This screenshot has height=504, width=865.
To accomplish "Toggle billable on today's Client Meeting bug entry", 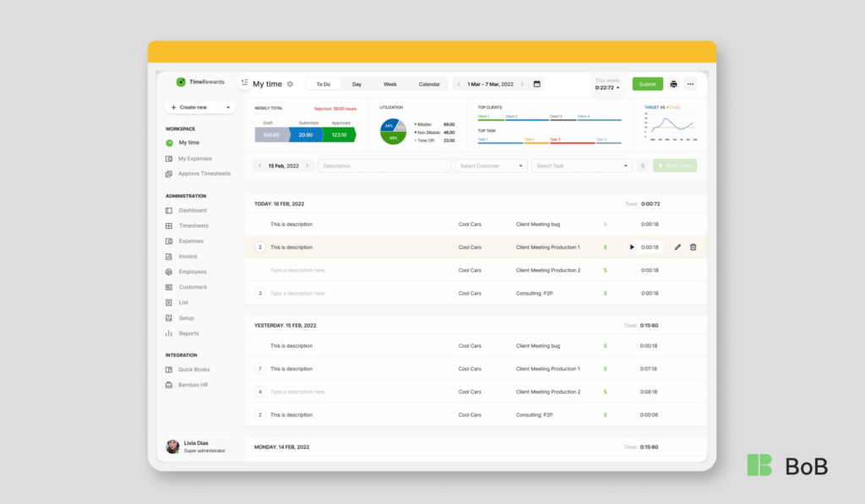I will 605,225.
